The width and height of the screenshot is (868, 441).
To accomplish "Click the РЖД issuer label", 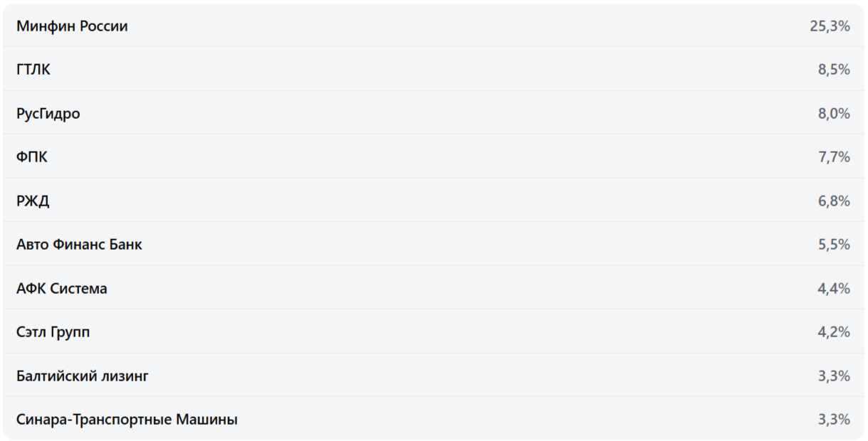I will click(33, 201).
